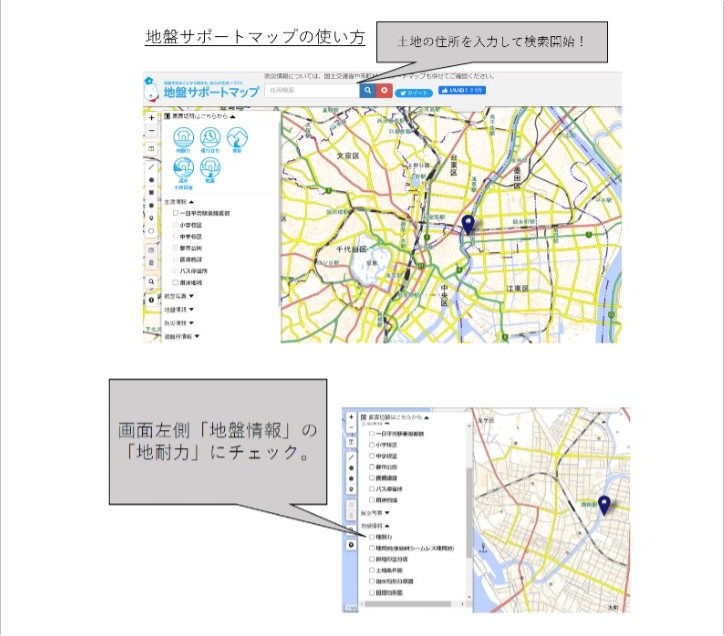Click into the 住所検索 address input field
The image size is (724, 636).
coord(312,91)
